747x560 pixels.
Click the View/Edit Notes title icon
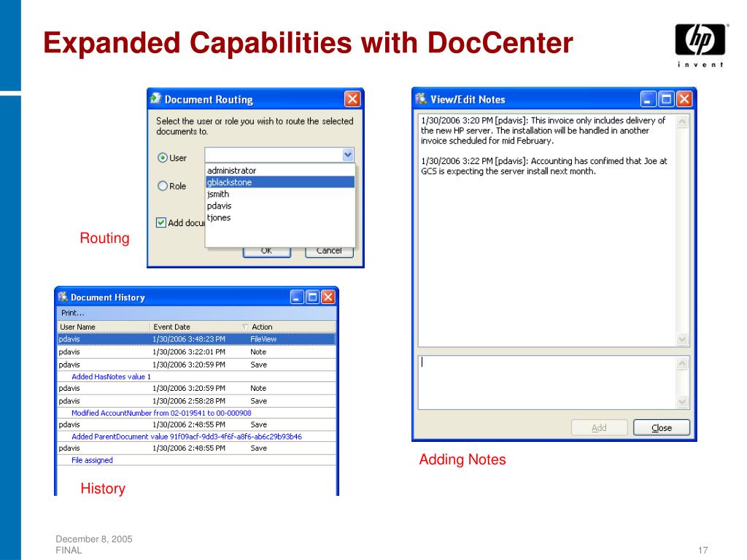coord(421,98)
